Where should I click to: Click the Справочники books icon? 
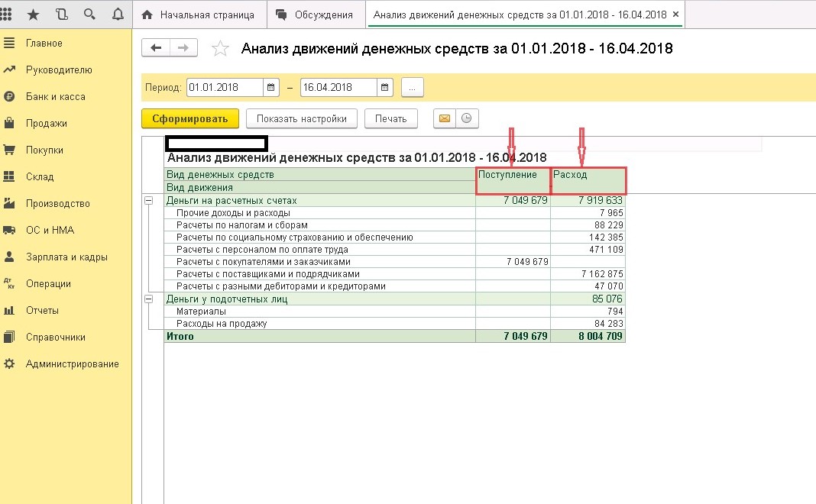click(9, 337)
